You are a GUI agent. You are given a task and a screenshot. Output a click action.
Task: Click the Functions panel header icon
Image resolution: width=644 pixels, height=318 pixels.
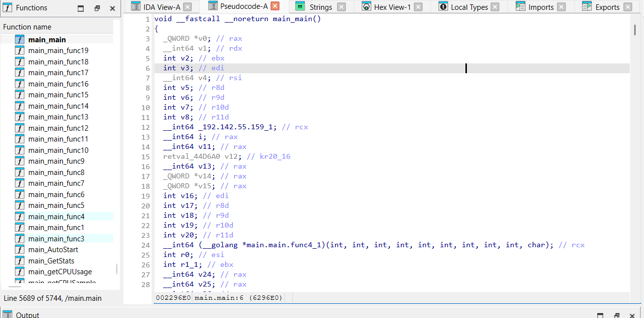pyautogui.click(x=8, y=8)
